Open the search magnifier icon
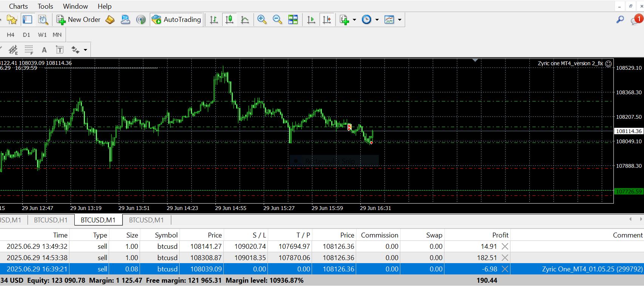 [620, 20]
